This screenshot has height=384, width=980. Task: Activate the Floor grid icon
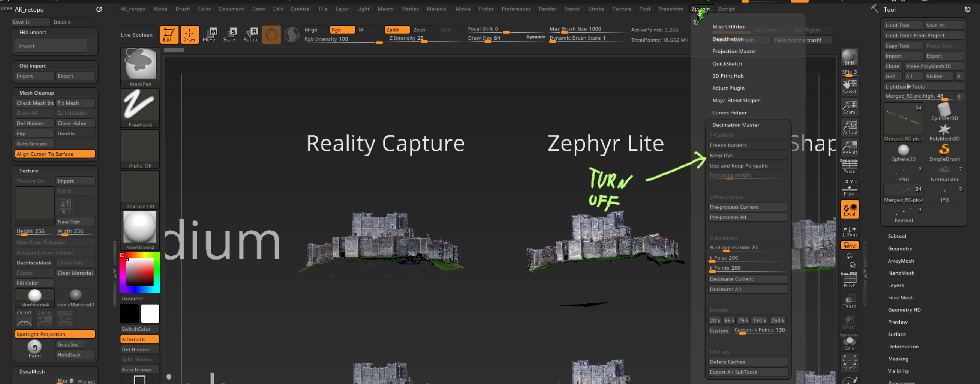849,188
